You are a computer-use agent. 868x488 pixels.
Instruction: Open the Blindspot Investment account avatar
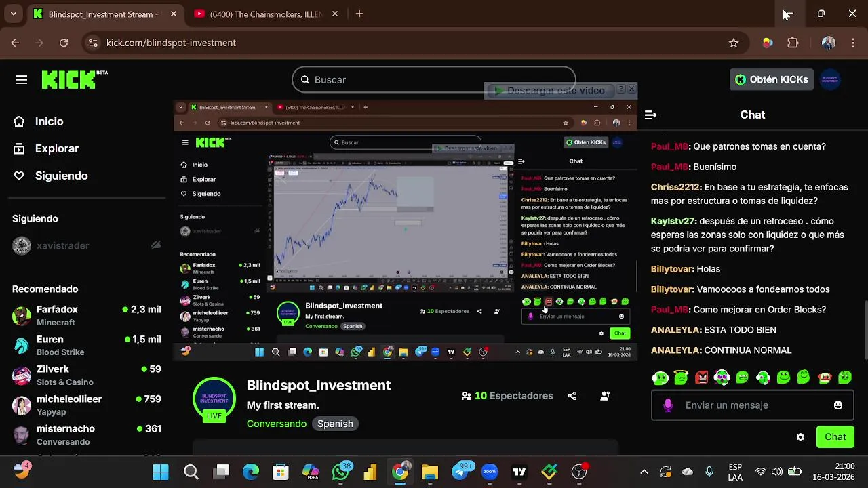(830, 79)
